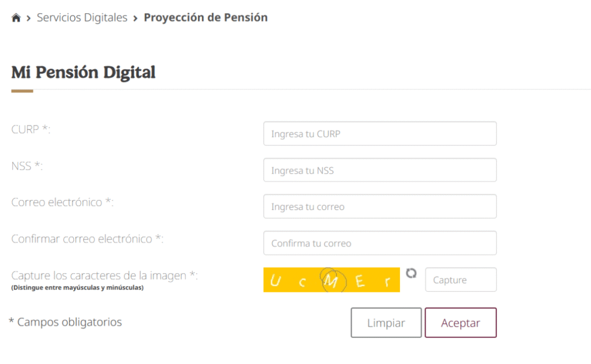Screen dimensions: 591x364
Task: Click the chevron after the home icon
Action: tap(27, 18)
